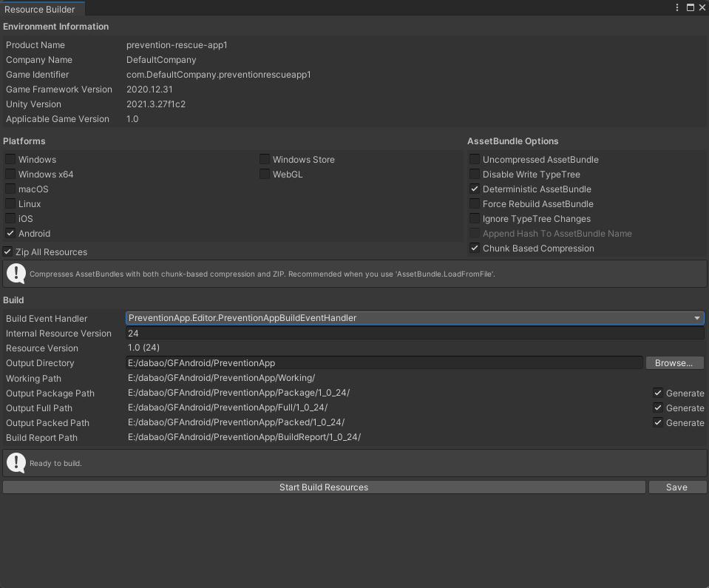Image resolution: width=709 pixels, height=588 pixels.
Task: Enable the WebGL platform checkbox
Action: coord(264,174)
